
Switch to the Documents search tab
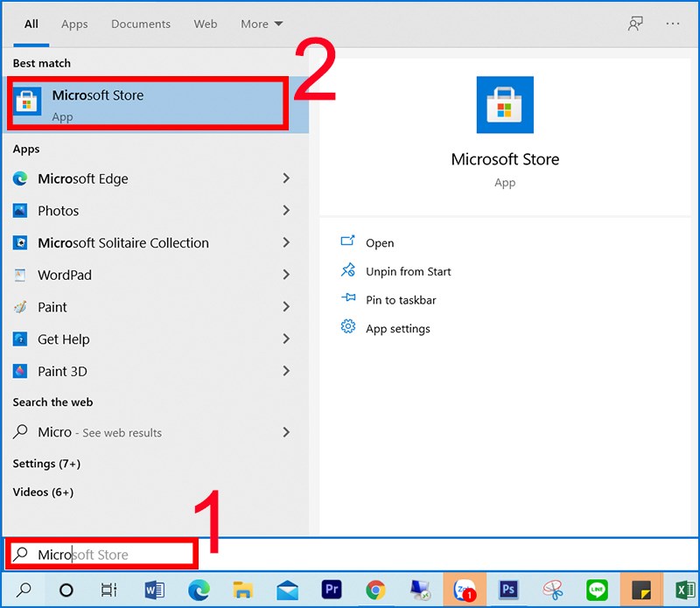click(140, 24)
